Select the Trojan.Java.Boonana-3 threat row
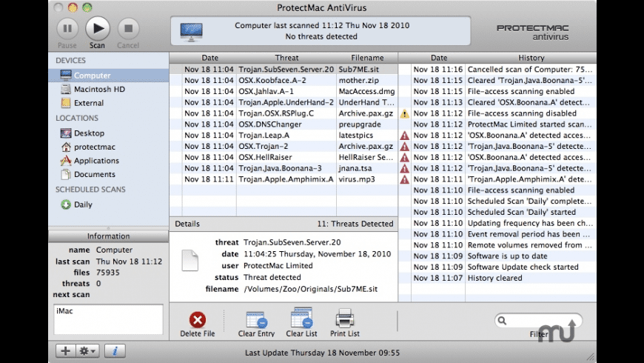 click(x=284, y=168)
